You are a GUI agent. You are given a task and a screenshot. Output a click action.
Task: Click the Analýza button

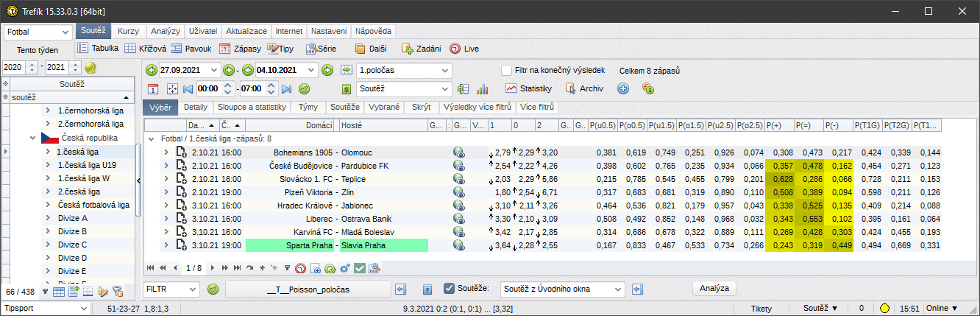point(714,289)
